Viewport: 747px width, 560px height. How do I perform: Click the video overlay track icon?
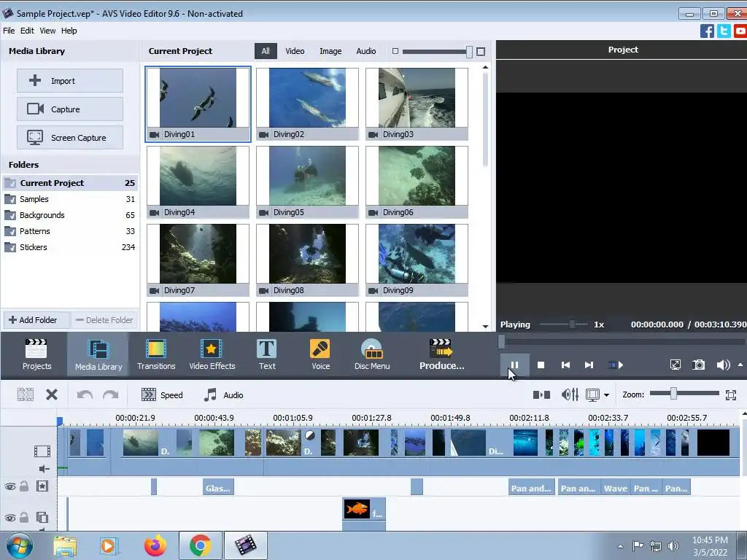point(42,517)
